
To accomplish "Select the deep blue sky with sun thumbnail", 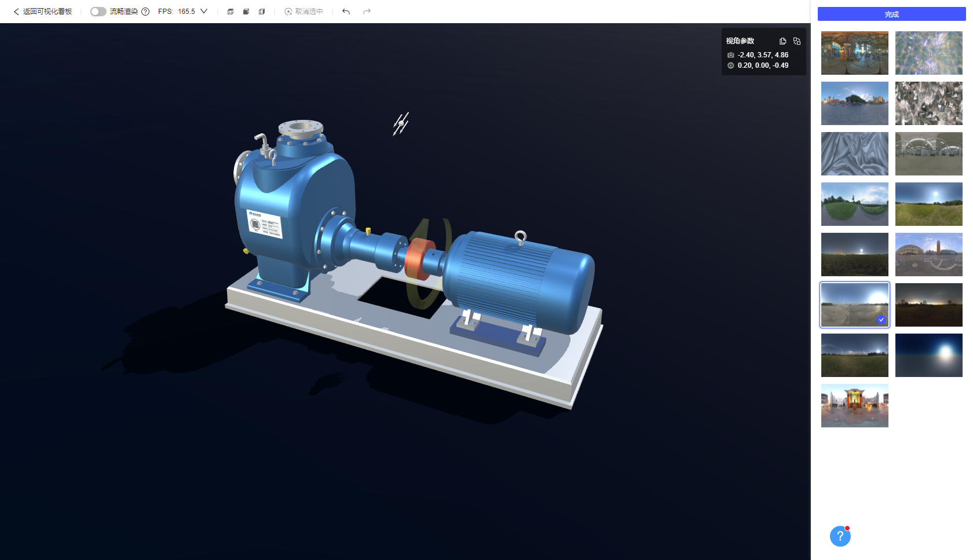I will [929, 355].
